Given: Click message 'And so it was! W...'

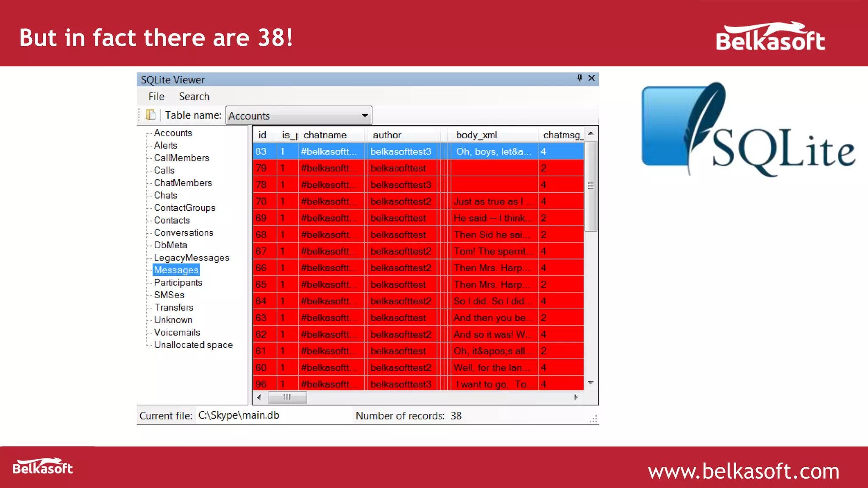Looking at the screenshot, I should [x=494, y=335].
